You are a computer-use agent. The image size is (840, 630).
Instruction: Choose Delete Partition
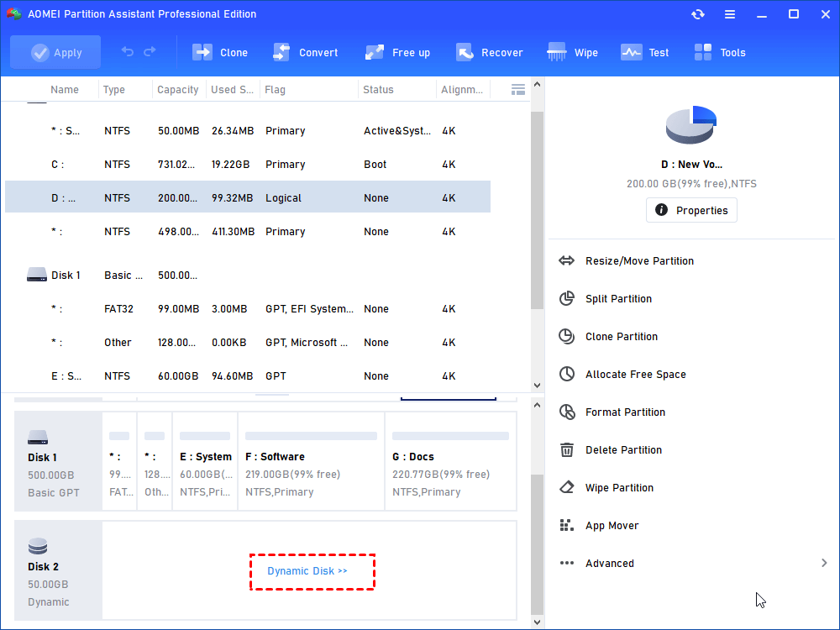tap(623, 450)
